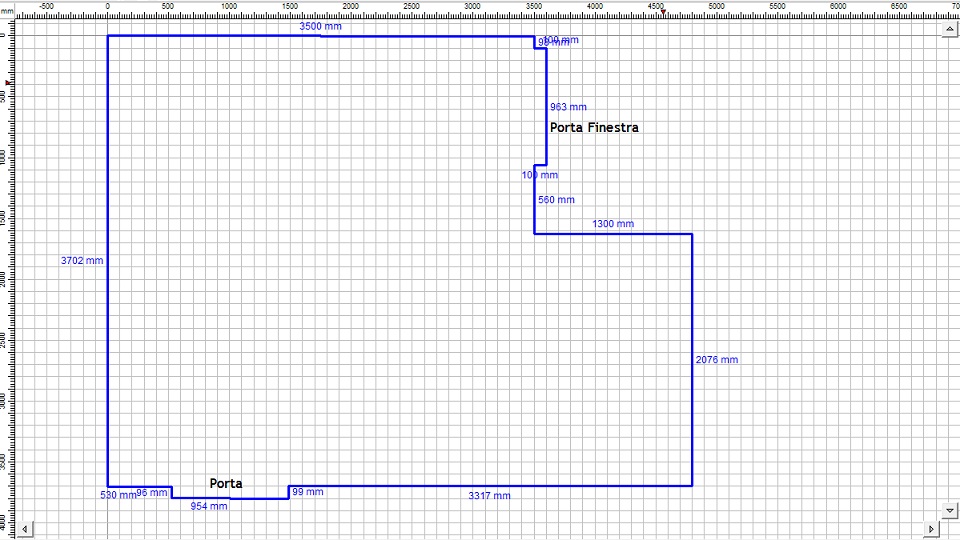Click the scroll up arrow button
This screenshot has height=540, width=960.
click(950, 30)
